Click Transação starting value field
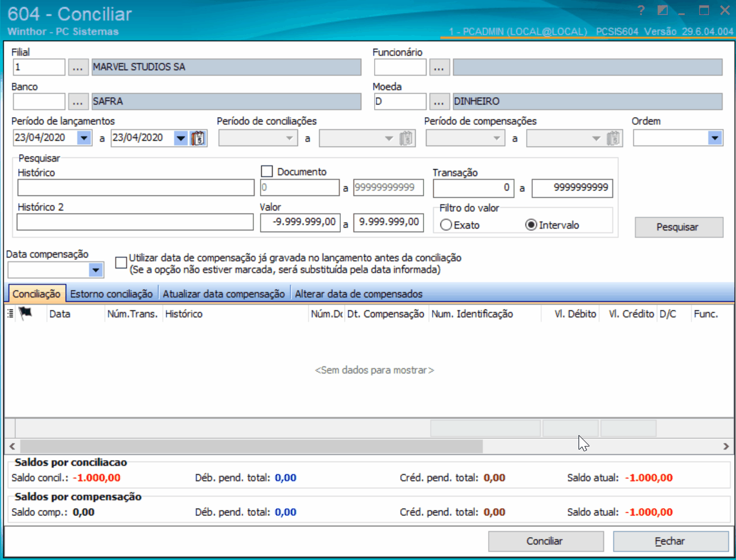The width and height of the screenshot is (736, 560). click(474, 188)
